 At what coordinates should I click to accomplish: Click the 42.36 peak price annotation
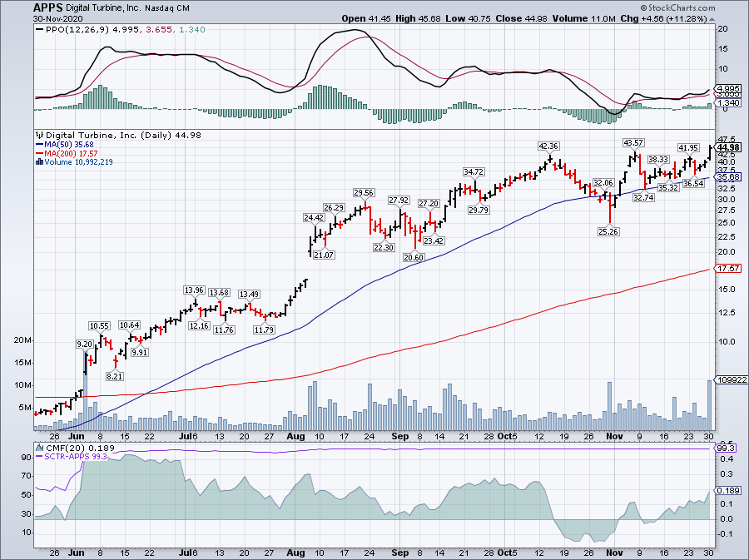[x=548, y=146]
